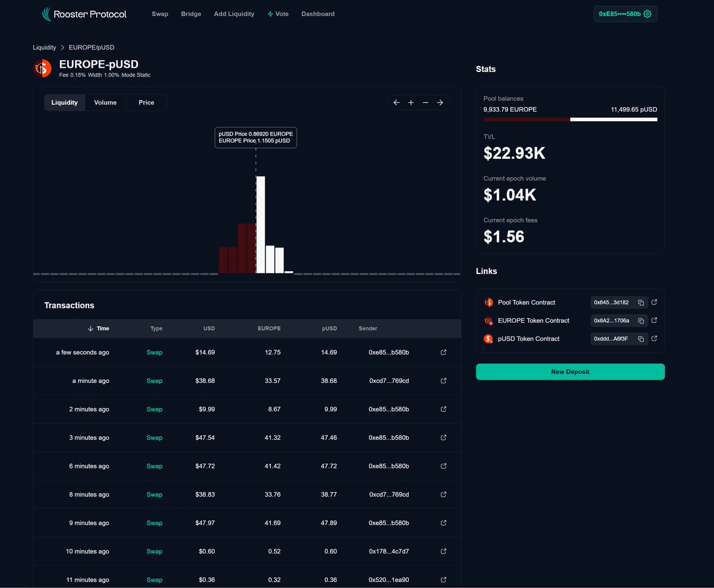Click the $1.04K epoch volume value
The image size is (714, 588).
(x=510, y=195)
